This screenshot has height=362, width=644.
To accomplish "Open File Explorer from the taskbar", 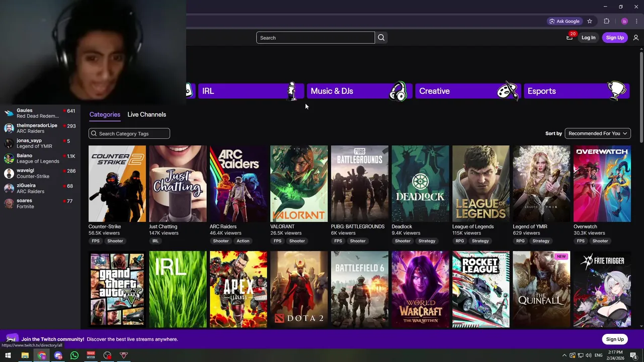I will click(x=25, y=355).
